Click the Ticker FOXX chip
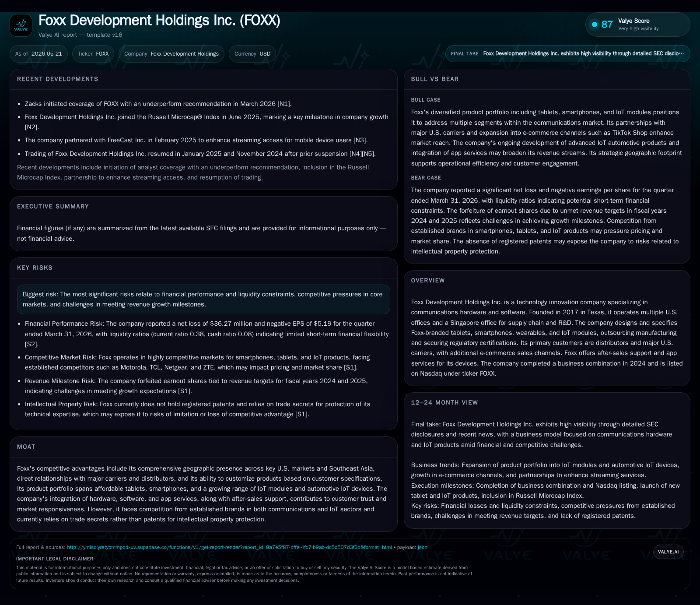This screenshot has width=700, height=605. (93, 54)
